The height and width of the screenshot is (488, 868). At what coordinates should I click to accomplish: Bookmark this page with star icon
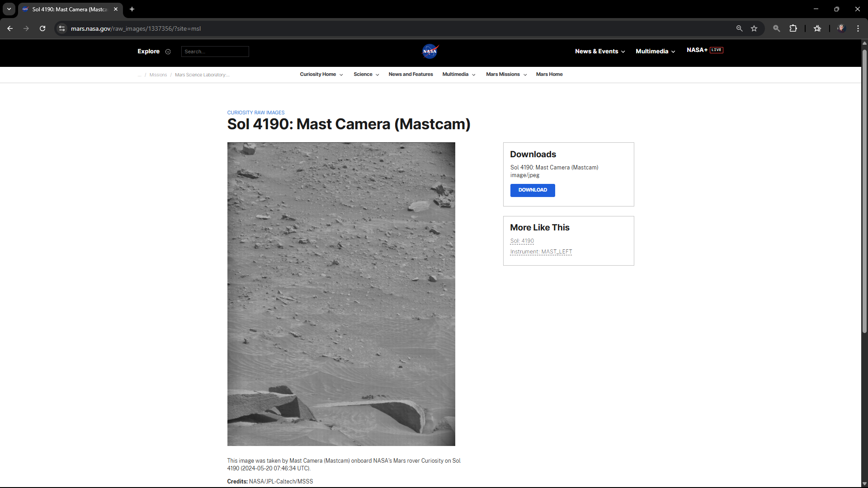click(754, 28)
